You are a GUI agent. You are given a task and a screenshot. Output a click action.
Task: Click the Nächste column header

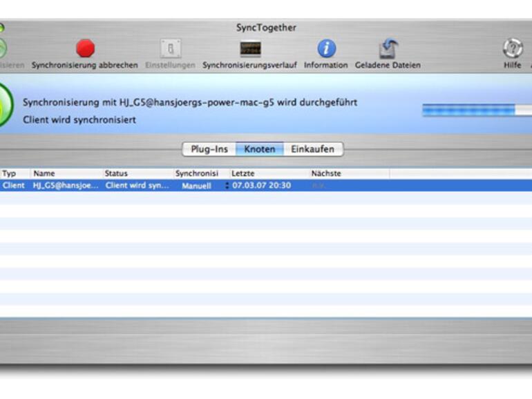click(350, 173)
